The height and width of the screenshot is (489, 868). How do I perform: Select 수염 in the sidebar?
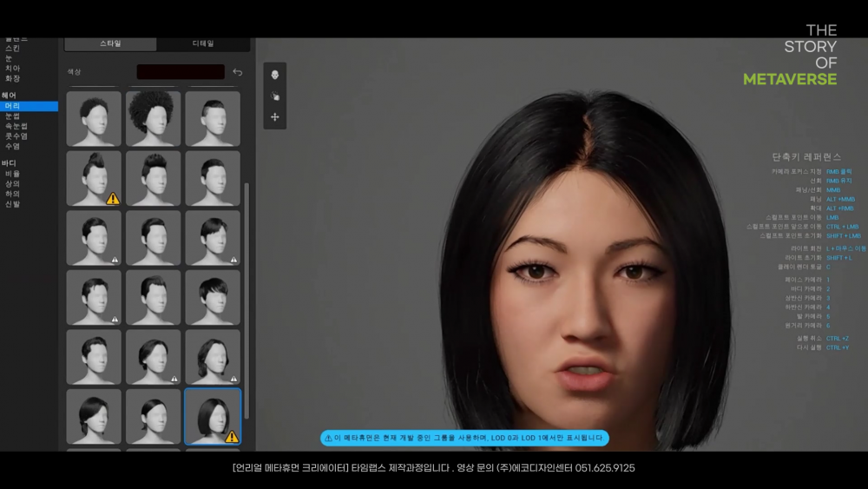point(12,147)
